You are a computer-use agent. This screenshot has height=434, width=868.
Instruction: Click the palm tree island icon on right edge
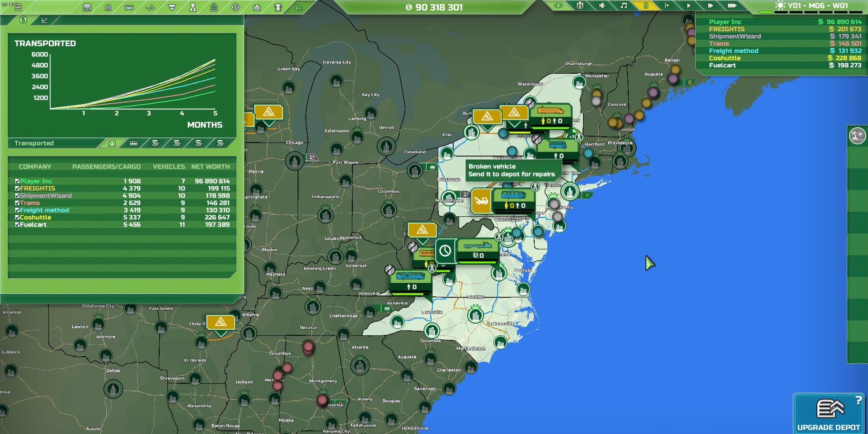point(857,136)
